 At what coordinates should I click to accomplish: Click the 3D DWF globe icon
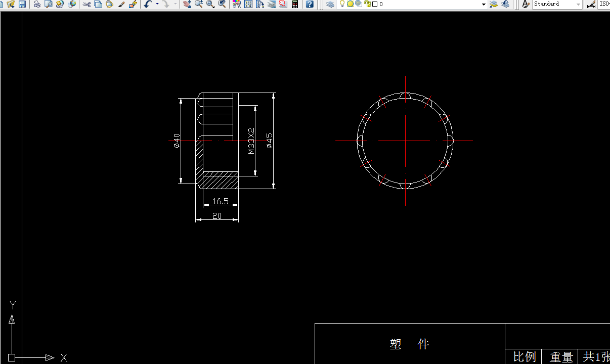(x=72, y=4)
